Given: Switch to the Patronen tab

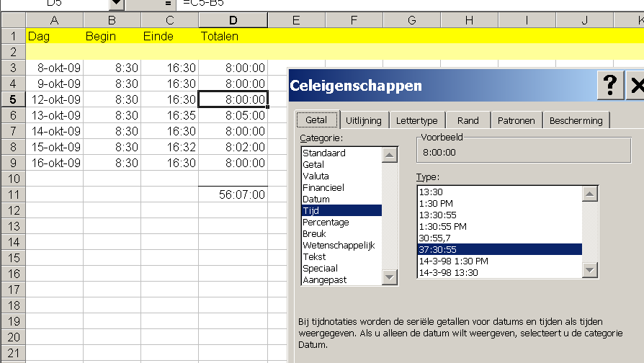Looking at the screenshot, I should coord(516,120).
